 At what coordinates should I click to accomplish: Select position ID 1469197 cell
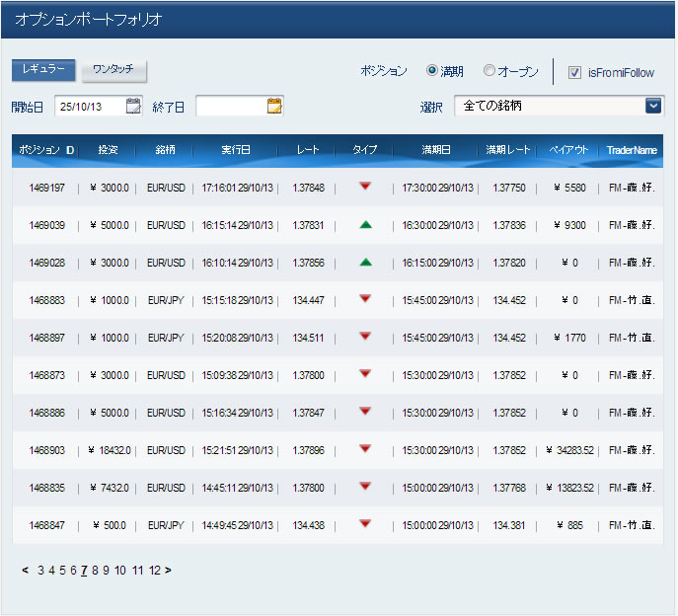pyautogui.click(x=46, y=188)
